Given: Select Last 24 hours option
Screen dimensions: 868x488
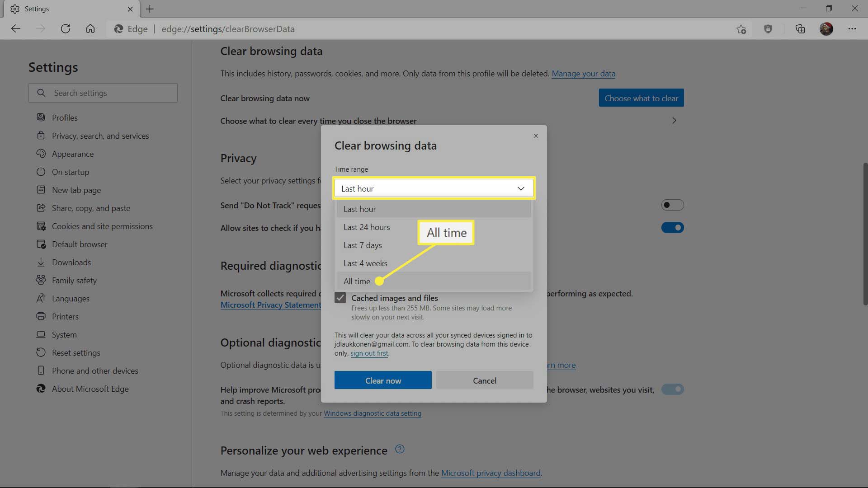Looking at the screenshot, I should point(434,227).
